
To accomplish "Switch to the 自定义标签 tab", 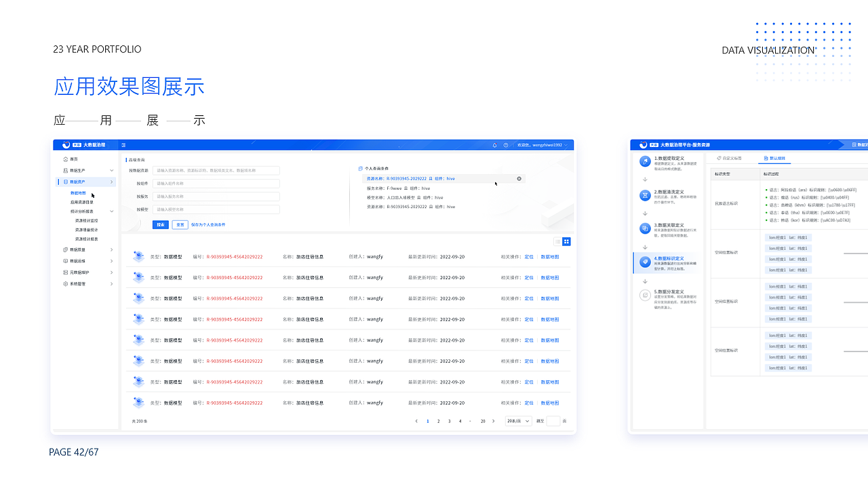I will point(729,158).
